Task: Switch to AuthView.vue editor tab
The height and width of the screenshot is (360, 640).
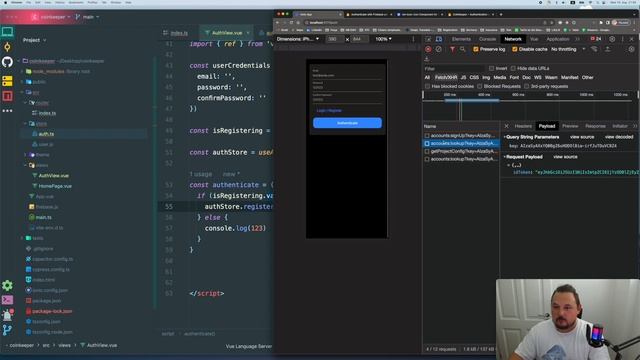Action: click(x=227, y=33)
